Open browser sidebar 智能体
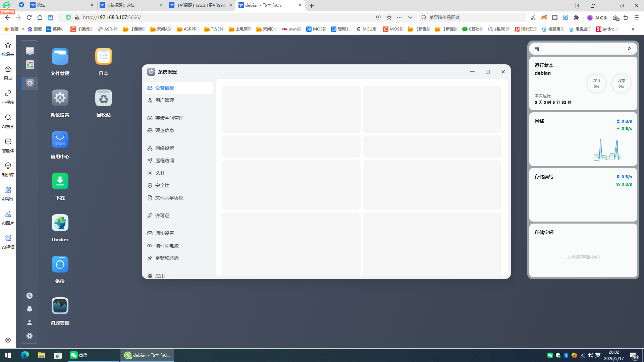 (x=8, y=145)
